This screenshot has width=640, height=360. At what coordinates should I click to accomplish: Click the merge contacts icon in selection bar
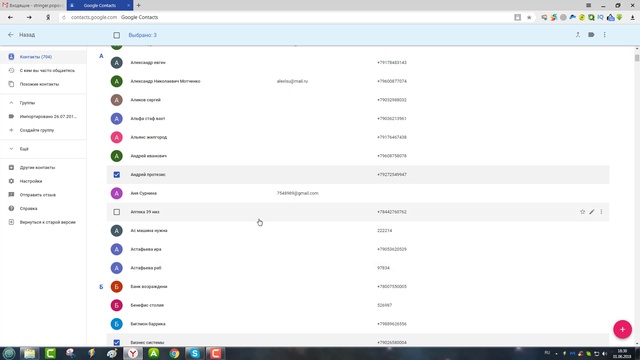coord(578,35)
